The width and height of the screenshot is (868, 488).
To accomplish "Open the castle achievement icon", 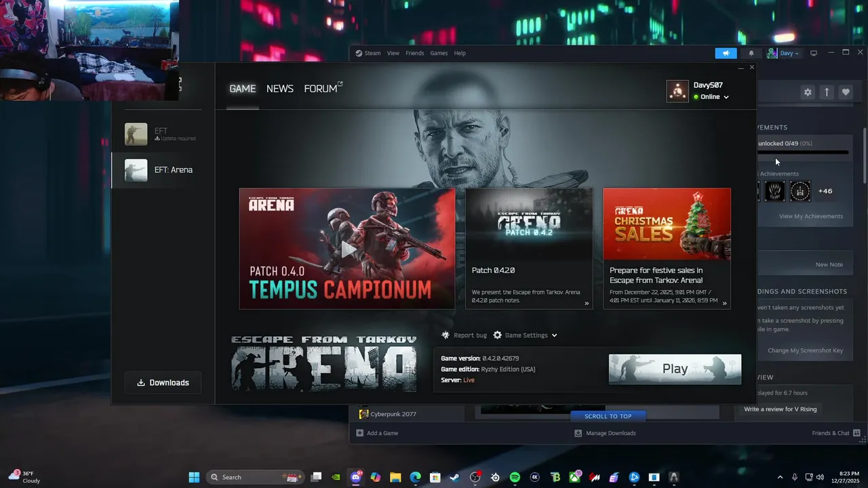I will 800,191.
